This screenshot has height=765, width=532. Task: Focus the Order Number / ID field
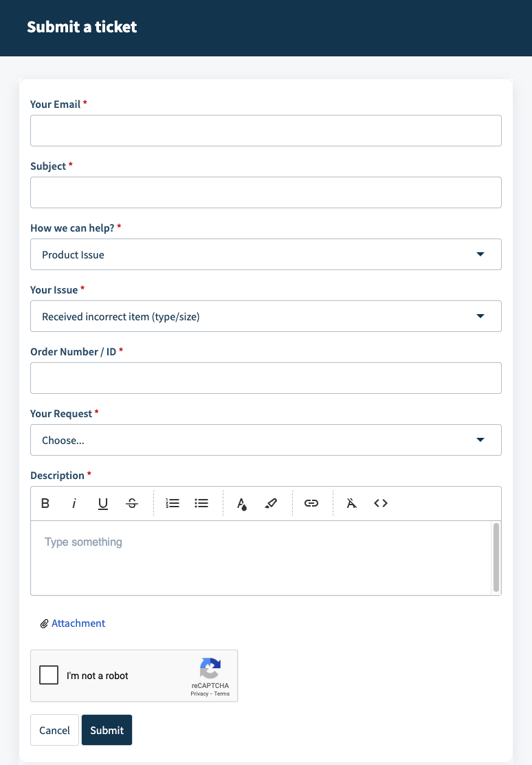click(266, 378)
